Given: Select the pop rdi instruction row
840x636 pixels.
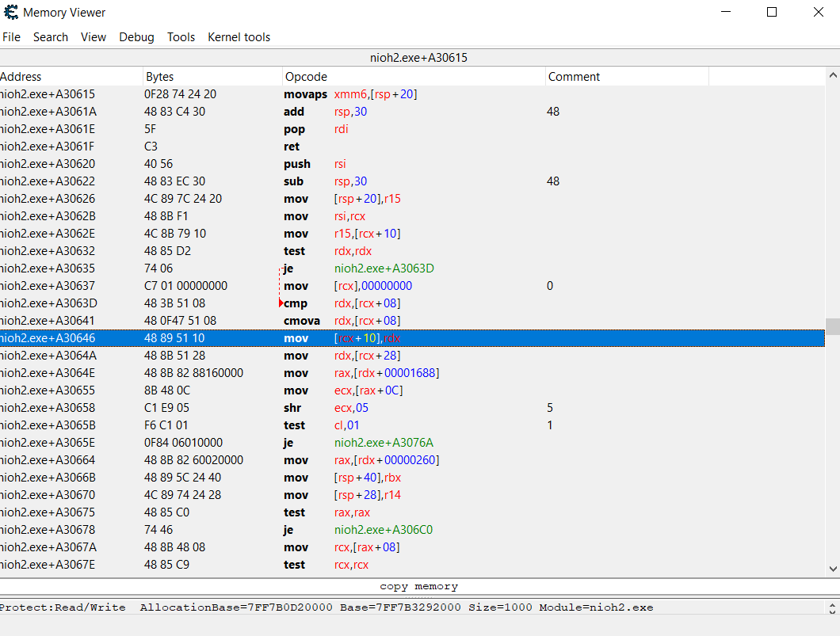Looking at the screenshot, I should coord(413,129).
